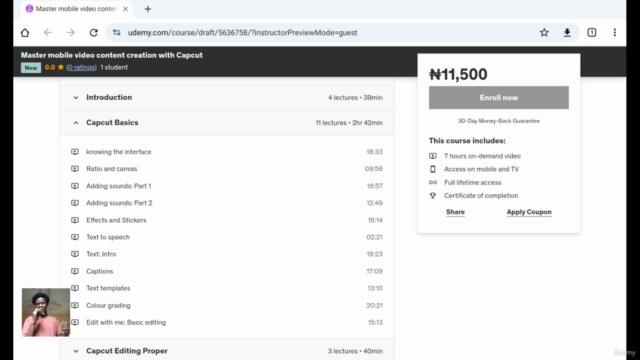This screenshot has height=360, width=640.
Task: Select 'Edit with me: Basic editing' lecture
Action: tap(126, 322)
